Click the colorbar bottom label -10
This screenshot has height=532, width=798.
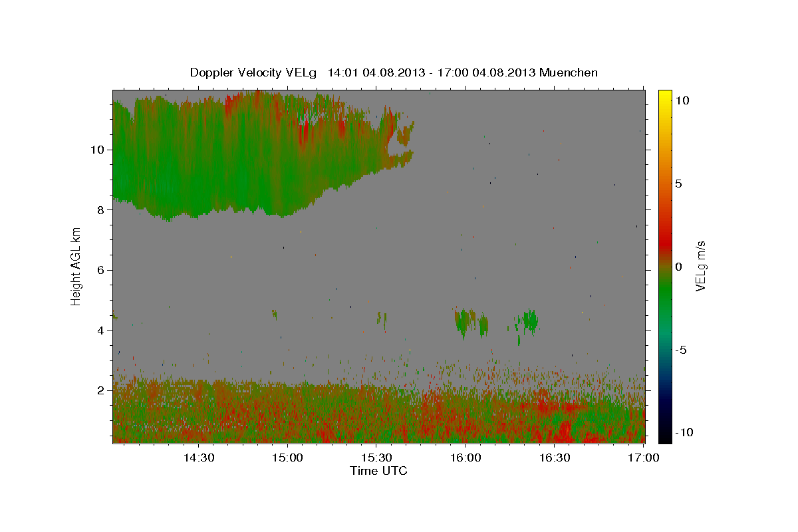pos(684,432)
